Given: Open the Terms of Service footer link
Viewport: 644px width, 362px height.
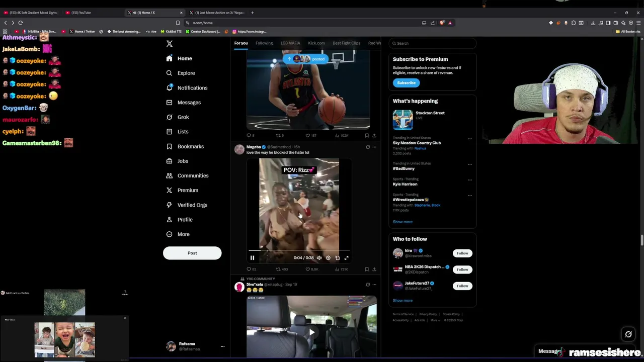Looking at the screenshot, I should [403, 314].
